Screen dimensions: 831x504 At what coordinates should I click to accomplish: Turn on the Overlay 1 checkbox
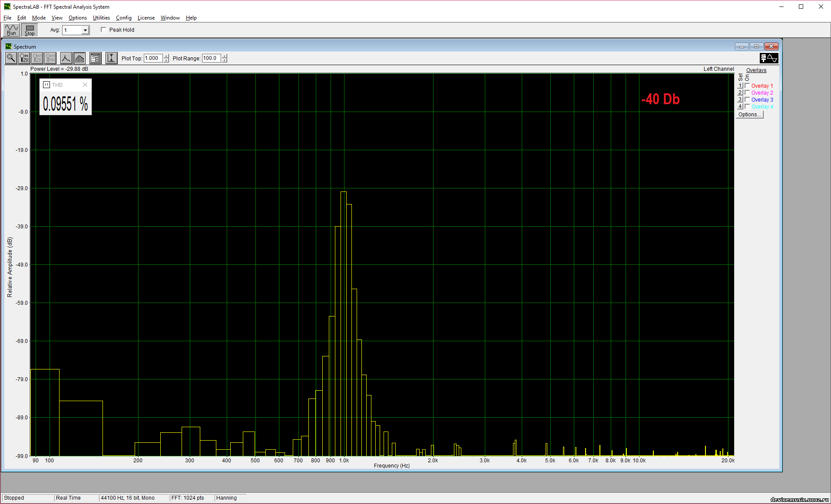747,86
